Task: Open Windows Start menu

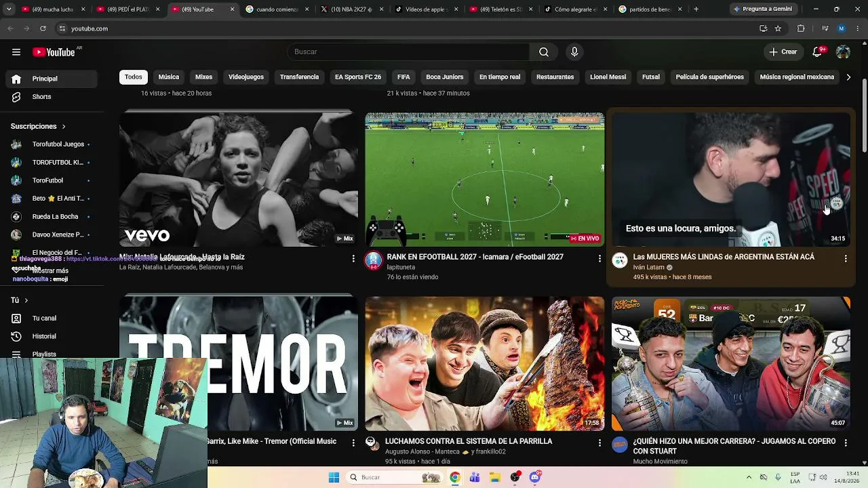Action: click(334, 477)
